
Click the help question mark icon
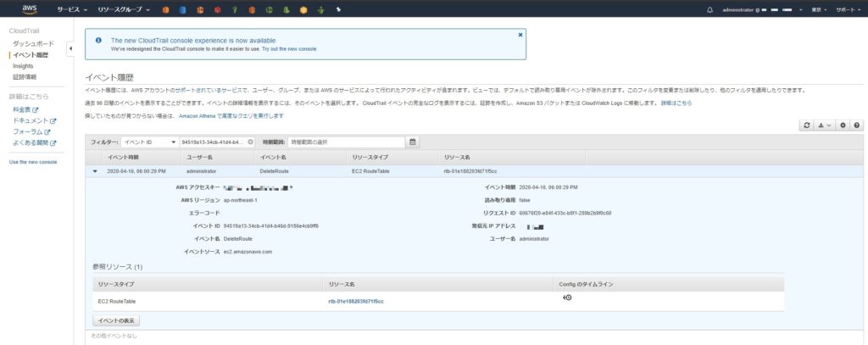click(x=857, y=125)
